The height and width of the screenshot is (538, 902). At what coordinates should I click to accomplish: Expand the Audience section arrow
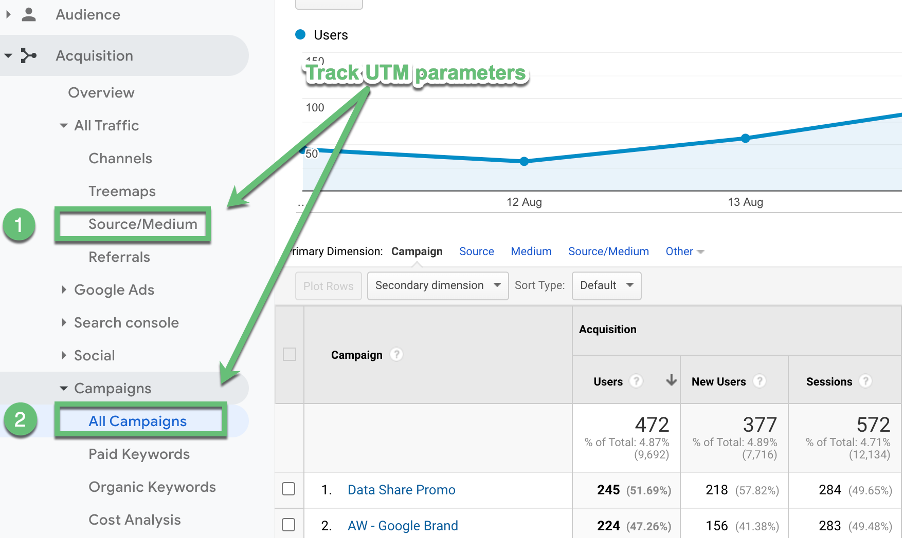[8, 15]
